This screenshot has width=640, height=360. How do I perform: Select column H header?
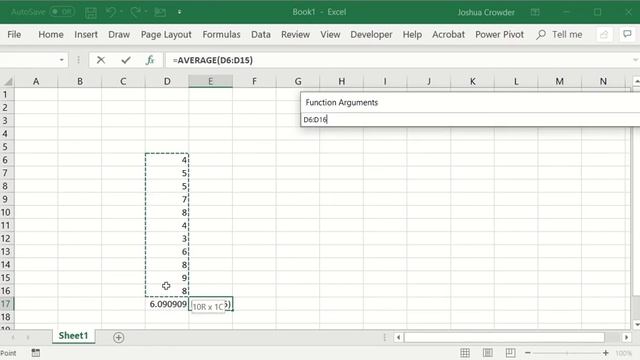pos(342,81)
